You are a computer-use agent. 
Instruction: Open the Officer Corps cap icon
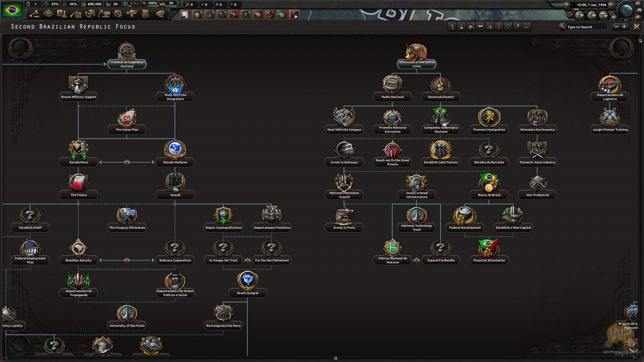pyautogui.click(x=160, y=14)
